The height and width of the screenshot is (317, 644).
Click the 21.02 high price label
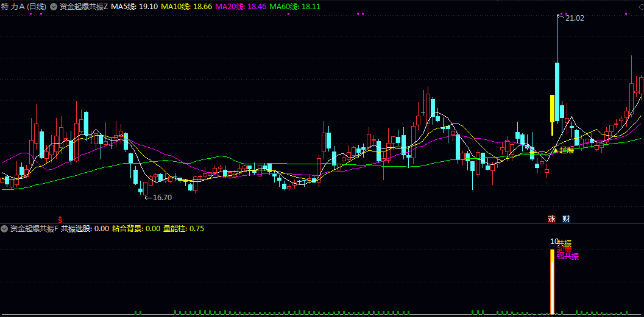click(575, 18)
